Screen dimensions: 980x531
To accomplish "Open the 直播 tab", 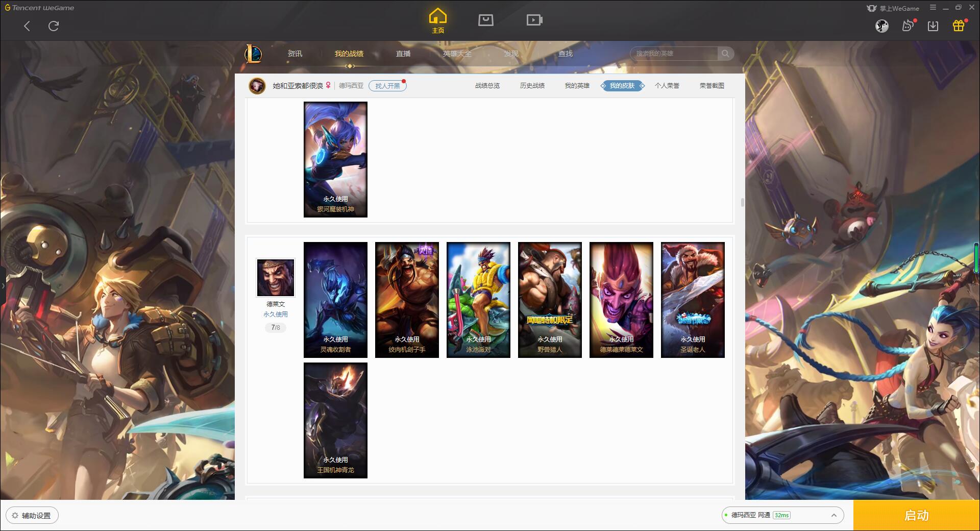I will pyautogui.click(x=403, y=54).
